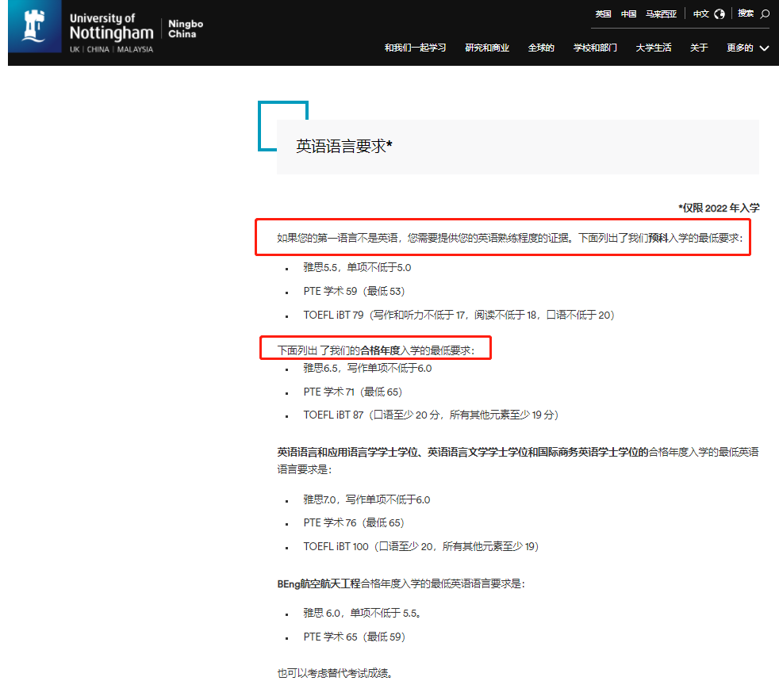The width and height of the screenshot is (779, 700).
Task: Click the PTE 学术 59 (最低 53) line
Action: tap(355, 291)
